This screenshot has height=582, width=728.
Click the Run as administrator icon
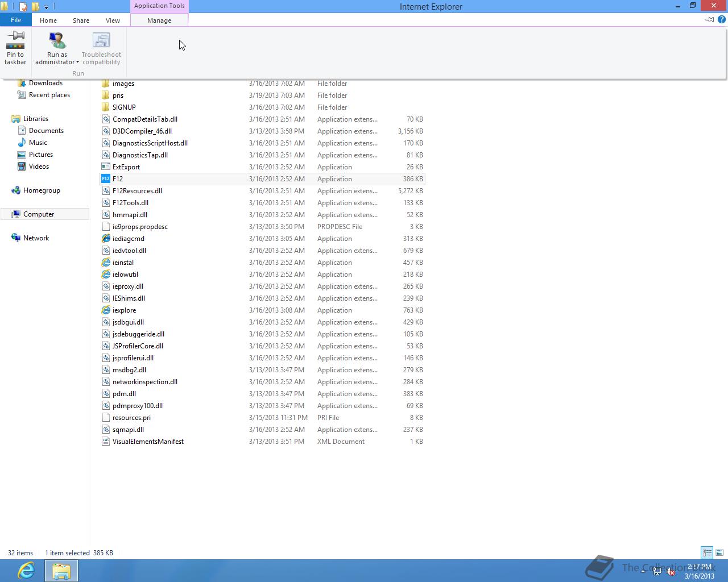(x=57, y=40)
